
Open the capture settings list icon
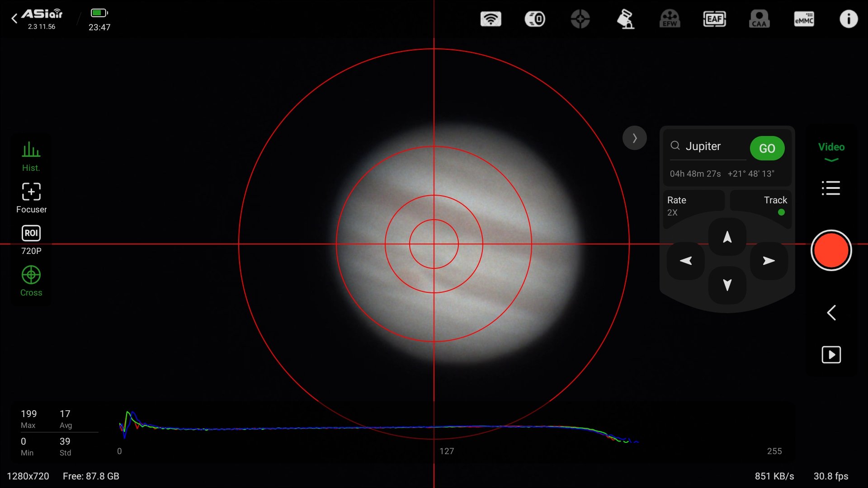point(831,188)
